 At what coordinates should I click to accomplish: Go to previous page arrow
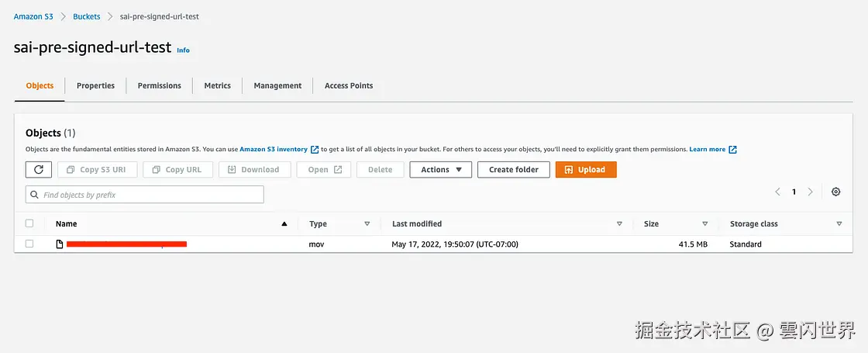point(778,192)
